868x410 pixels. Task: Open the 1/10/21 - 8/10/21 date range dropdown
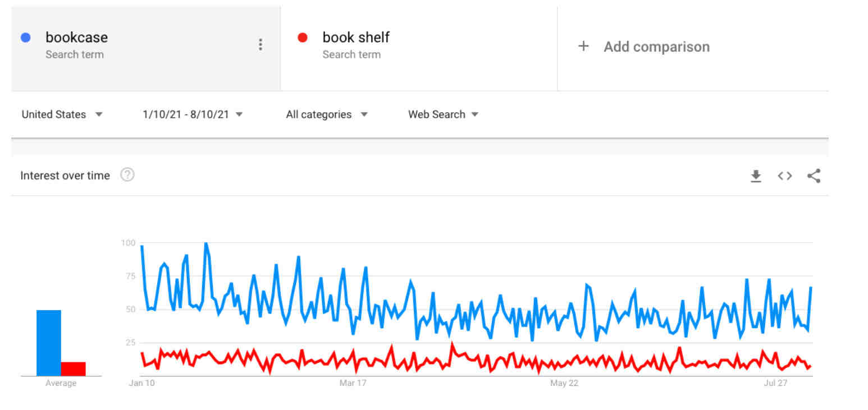tap(193, 114)
